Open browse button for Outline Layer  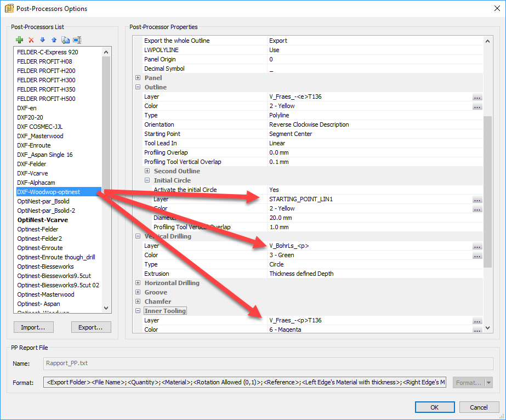[x=477, y=97]
